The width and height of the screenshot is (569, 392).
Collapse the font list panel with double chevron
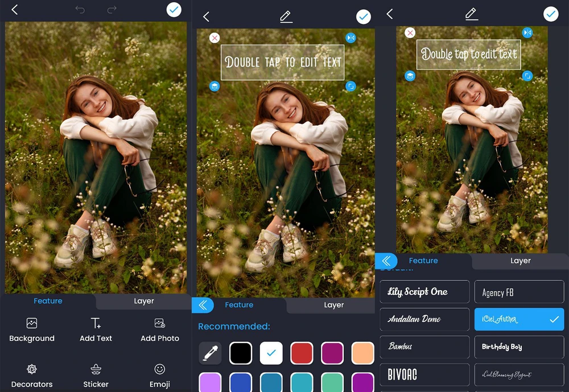(x=386, y=261)
